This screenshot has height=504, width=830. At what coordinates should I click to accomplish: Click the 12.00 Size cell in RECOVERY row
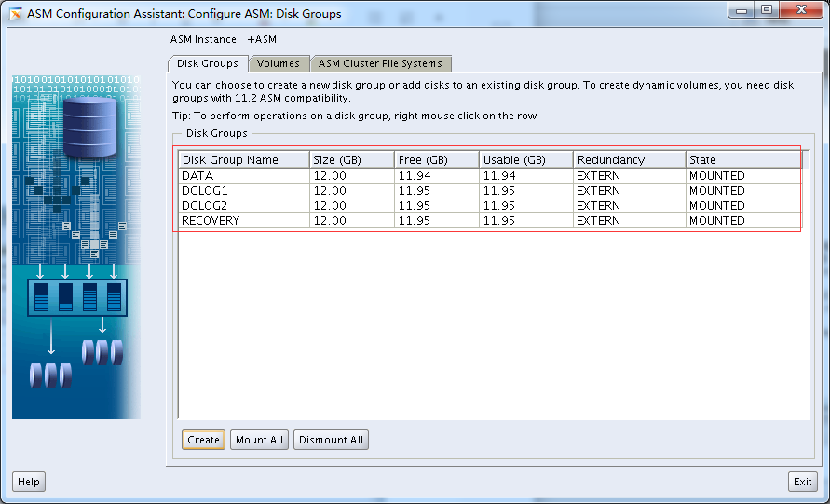(x=352, y=220)
